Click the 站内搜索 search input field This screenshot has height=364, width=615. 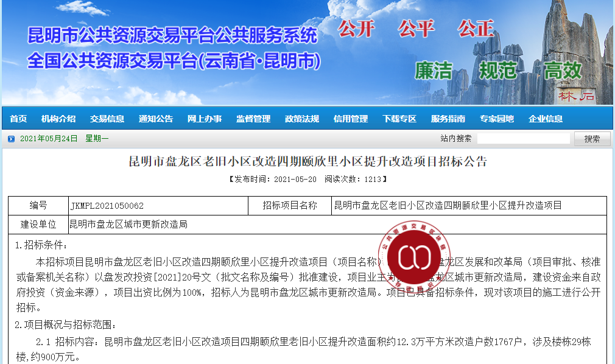523,139
